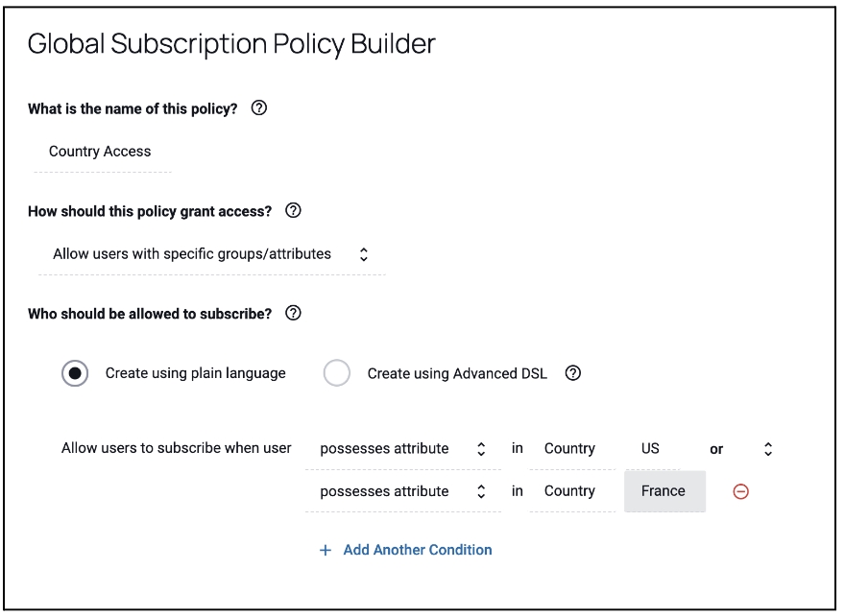Open help for how policy grants access
845x616 pixels.
294,211
